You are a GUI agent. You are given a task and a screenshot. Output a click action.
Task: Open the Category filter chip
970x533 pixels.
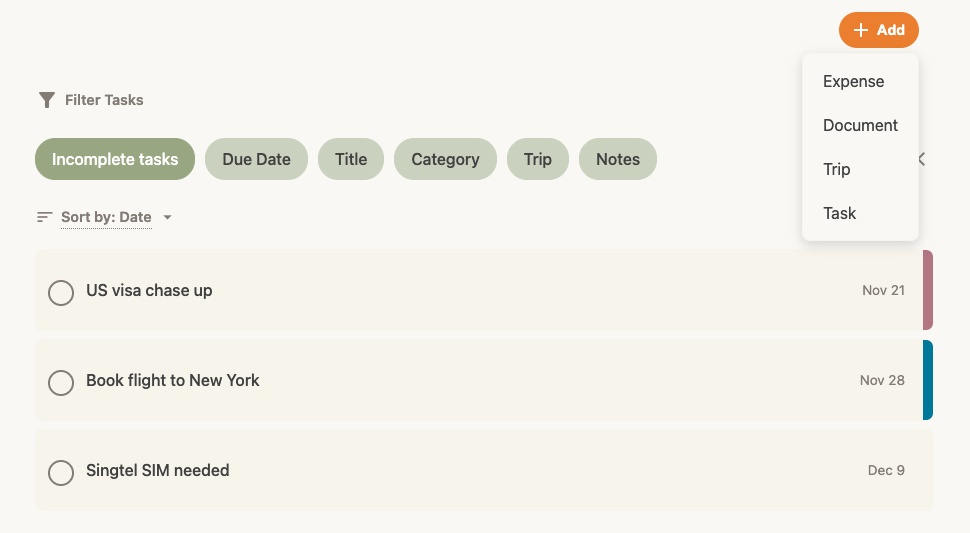(445, 159)
